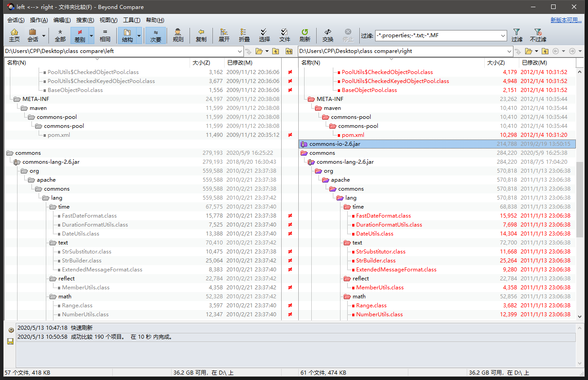Click the right math folder row

pyautogui.click(x=437, y=297)
